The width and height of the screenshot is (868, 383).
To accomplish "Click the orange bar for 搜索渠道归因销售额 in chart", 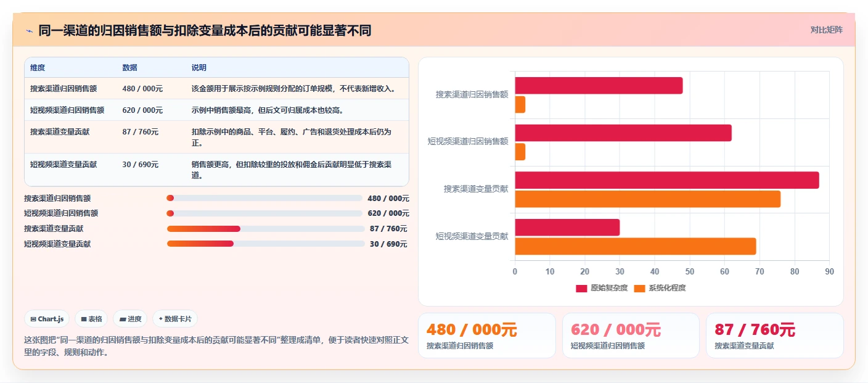I will tap(520, 104).
